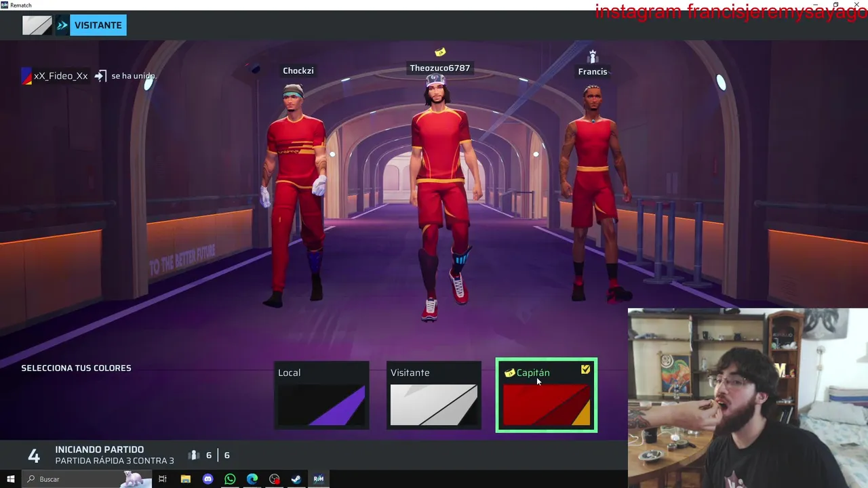This screenshot has height=488, width=868.
Task: Open File Explorer from the taskbar
Action: pos(186,479)
